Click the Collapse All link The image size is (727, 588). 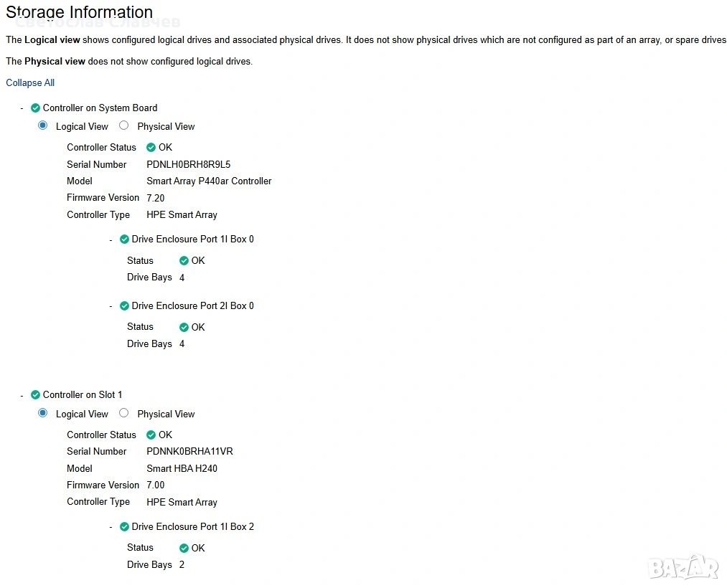30,83
